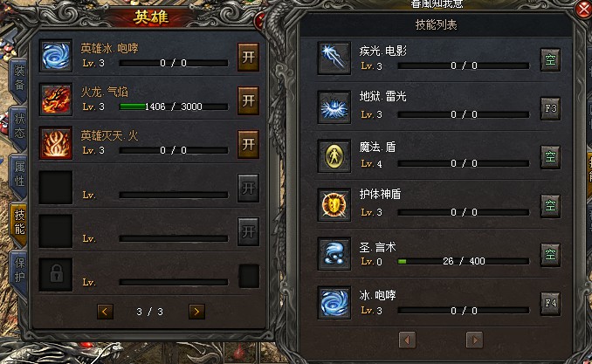Go to next hero skill page arrow

click(196, 312)
